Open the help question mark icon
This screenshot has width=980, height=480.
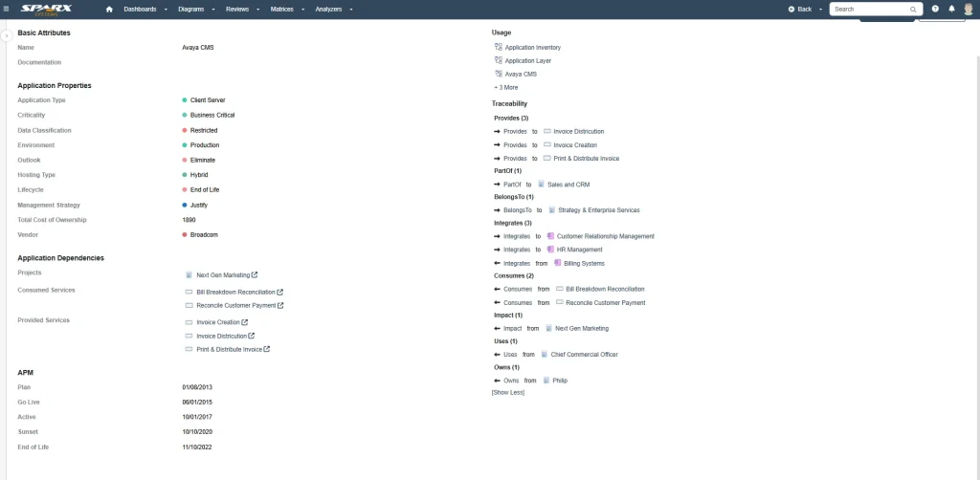tap(935, 10)
